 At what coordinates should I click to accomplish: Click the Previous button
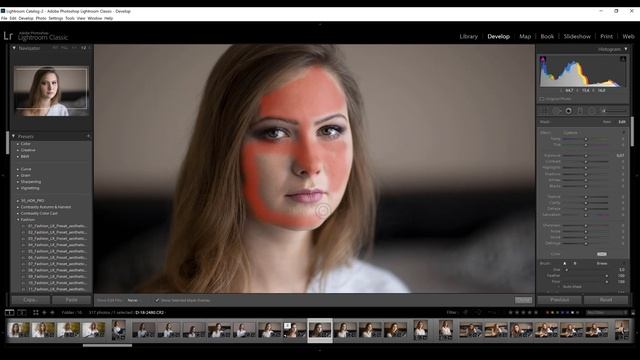[560, 300]
